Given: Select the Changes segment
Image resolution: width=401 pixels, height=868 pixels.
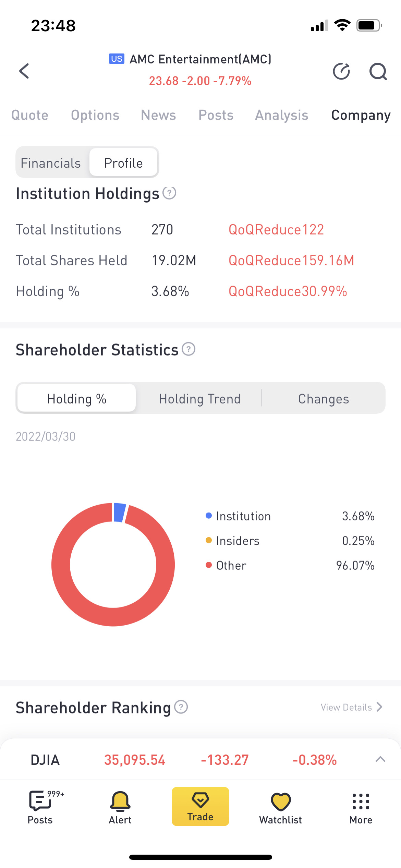Looking at the screenshot, I should [324, 399].
